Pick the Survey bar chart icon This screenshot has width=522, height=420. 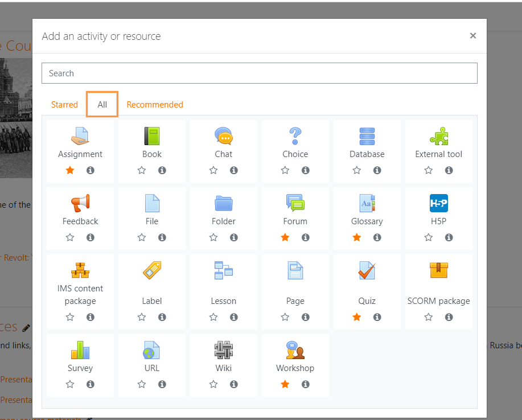(80, 350)
